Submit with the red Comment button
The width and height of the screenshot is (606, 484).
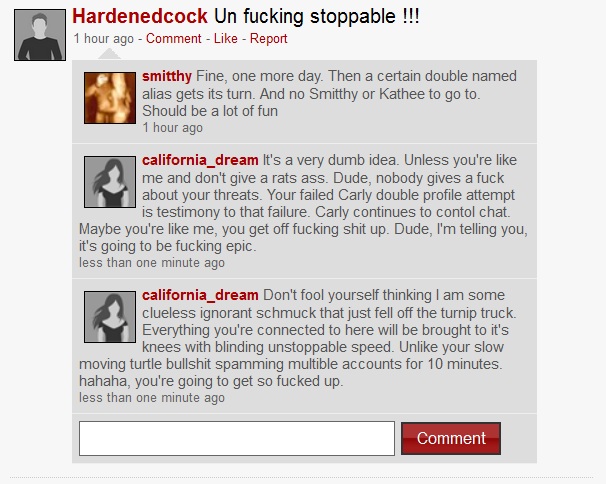[x=451, y=438]
